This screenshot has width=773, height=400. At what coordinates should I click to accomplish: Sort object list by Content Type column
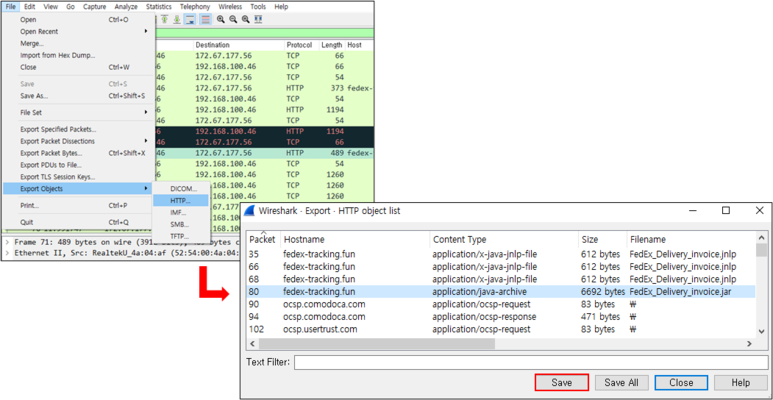(x=504, y=239)
